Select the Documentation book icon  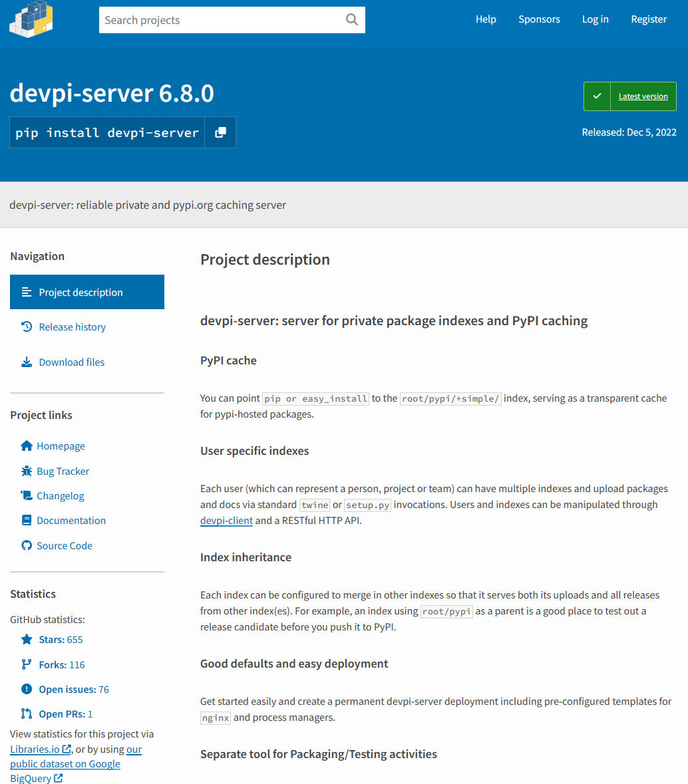tap(26, 520)
